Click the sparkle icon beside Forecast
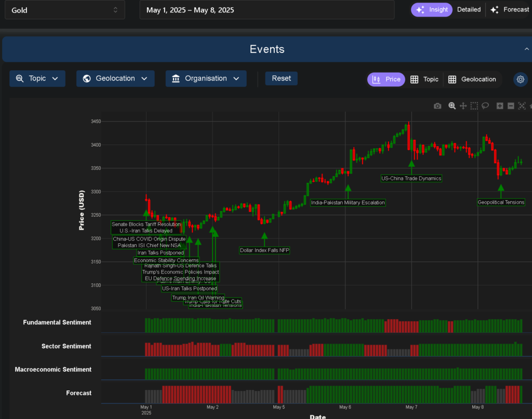 coord(495,10)
